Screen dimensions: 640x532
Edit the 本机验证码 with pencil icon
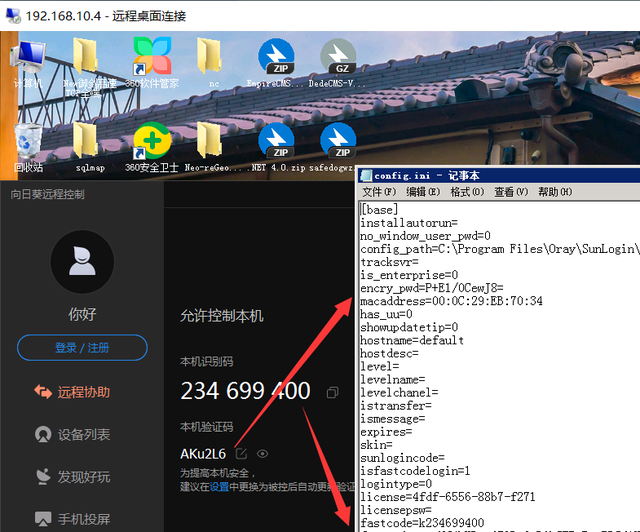pos(241,454)
